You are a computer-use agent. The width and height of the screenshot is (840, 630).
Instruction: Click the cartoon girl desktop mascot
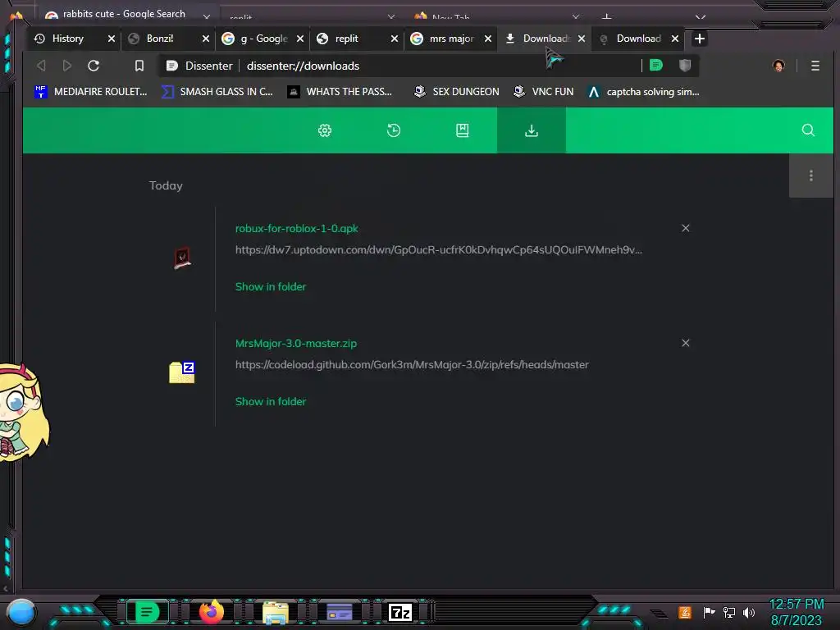(x=24, y=412)
